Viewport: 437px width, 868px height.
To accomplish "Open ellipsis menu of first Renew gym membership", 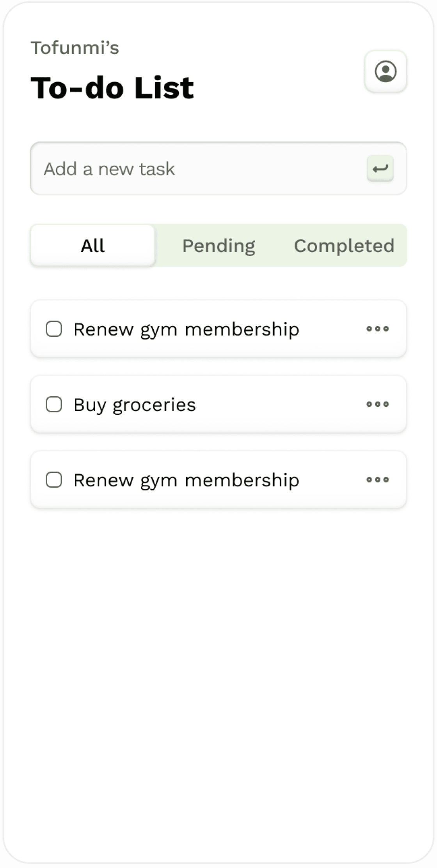I will point(377,329).
